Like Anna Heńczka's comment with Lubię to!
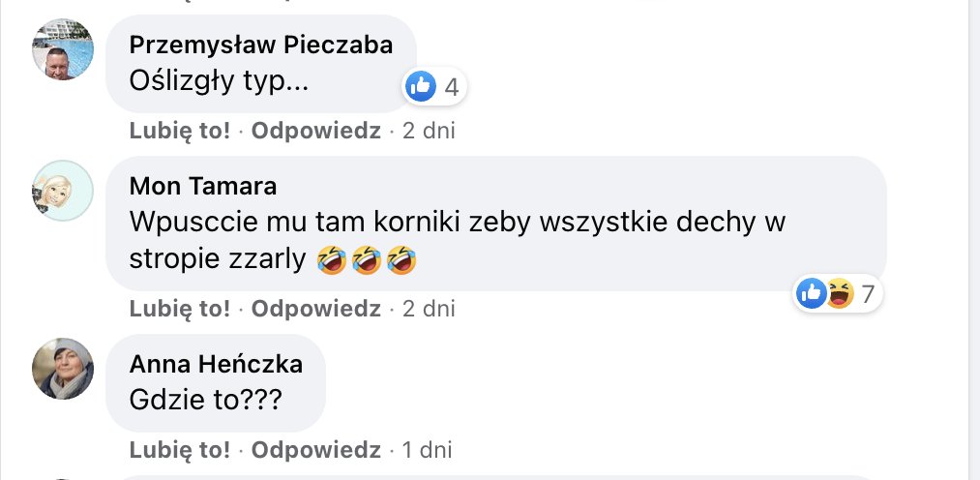Image resolution: width=980 pixels, height=480 pixels. (x=180, y=450)
